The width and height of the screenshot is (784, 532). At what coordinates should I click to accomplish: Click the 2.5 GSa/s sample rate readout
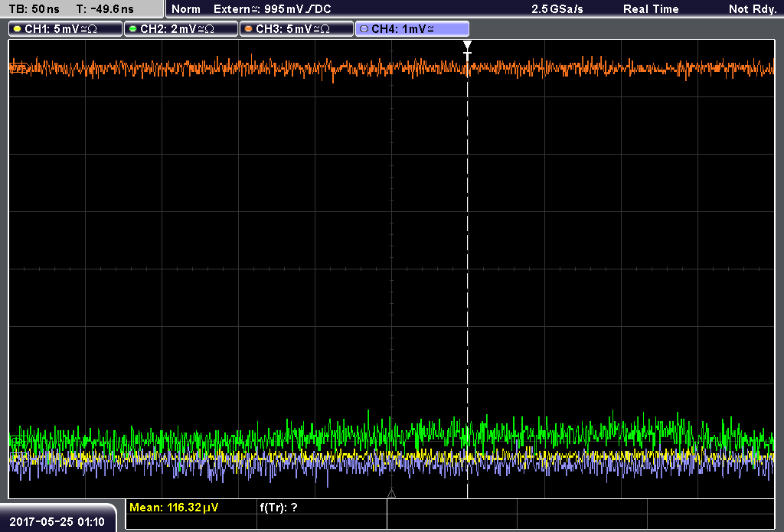557,9
